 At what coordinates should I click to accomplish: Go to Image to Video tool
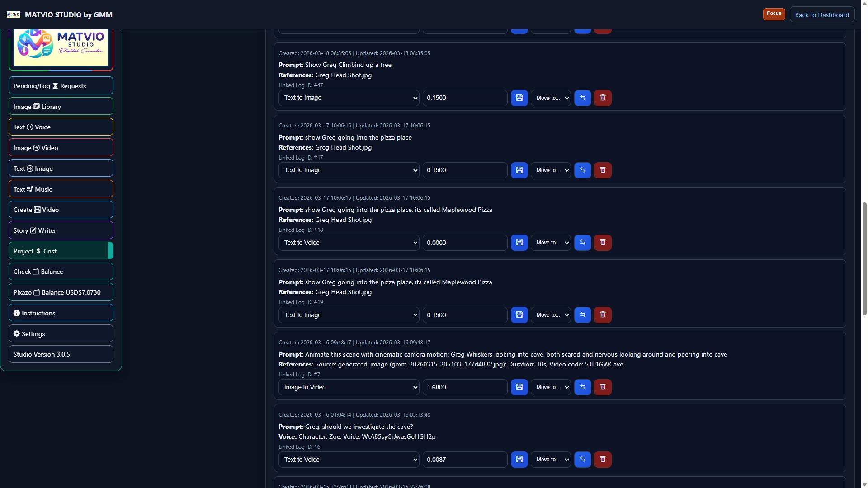(x=61, y=148)
